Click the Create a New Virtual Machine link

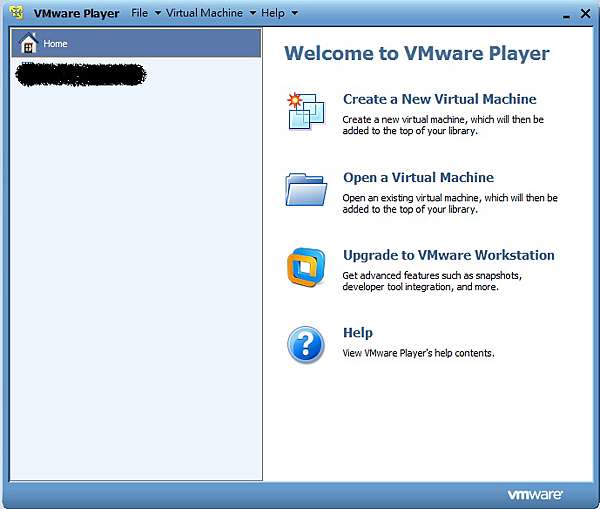pos(440,99)
